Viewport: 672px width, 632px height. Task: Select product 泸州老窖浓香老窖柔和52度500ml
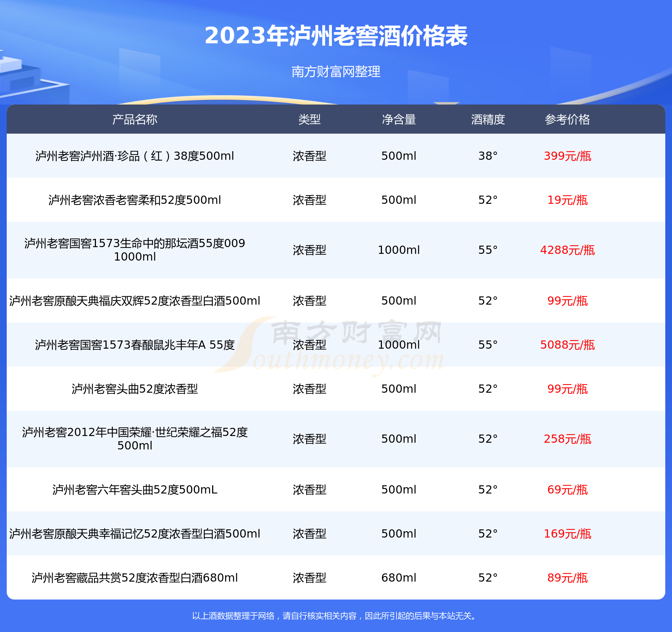(135, 200)
